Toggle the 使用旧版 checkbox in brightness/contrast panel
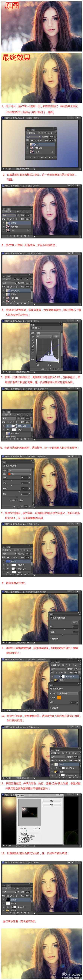 tap(51, 639)
